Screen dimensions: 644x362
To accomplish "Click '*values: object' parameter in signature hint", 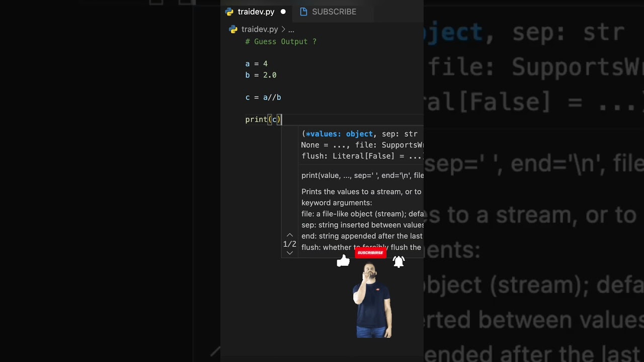I will (339, 134).
